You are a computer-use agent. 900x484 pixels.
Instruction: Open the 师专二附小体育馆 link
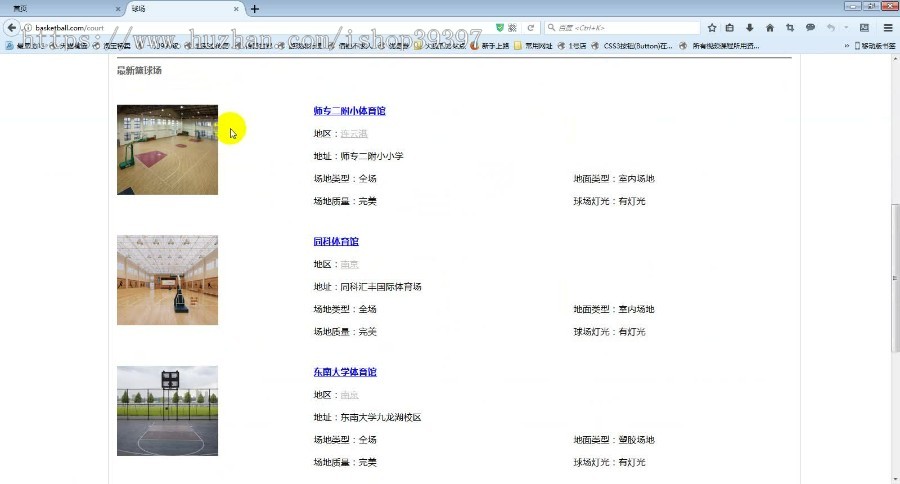349,111
